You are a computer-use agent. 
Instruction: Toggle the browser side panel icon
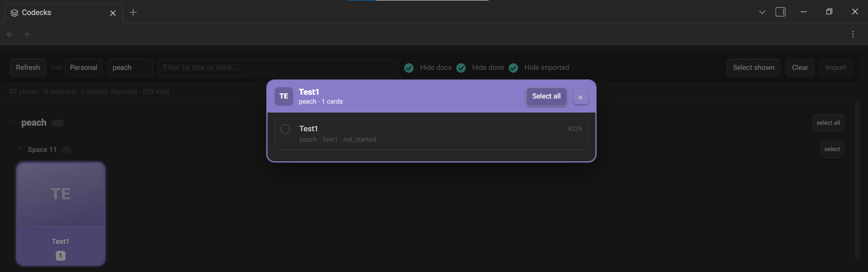[x=780, y=12]
